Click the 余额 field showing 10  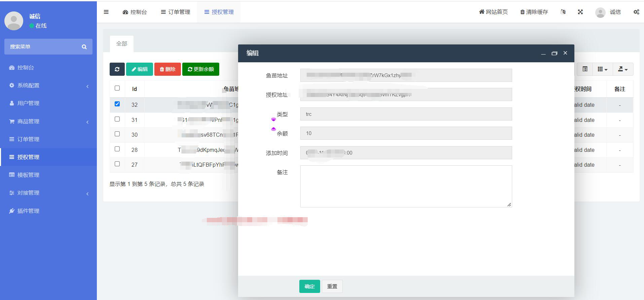pyautogui.click(x=406, y=133)
